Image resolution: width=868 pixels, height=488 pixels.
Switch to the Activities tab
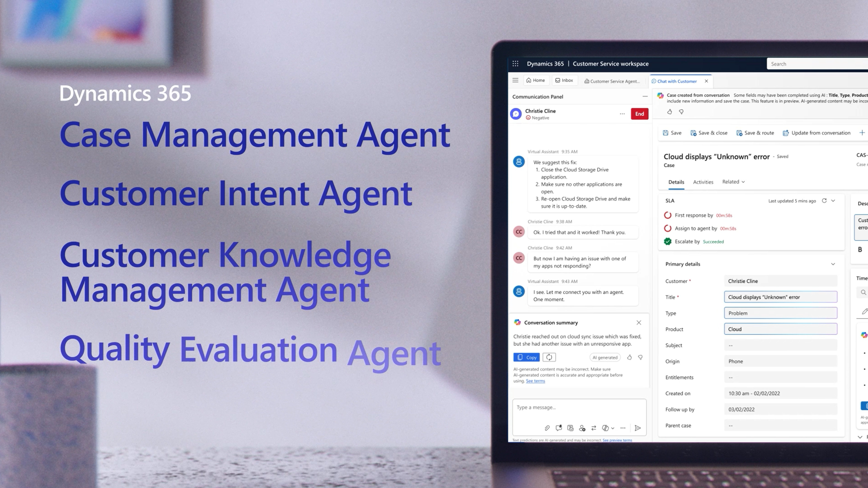click(x=703, y=182)
